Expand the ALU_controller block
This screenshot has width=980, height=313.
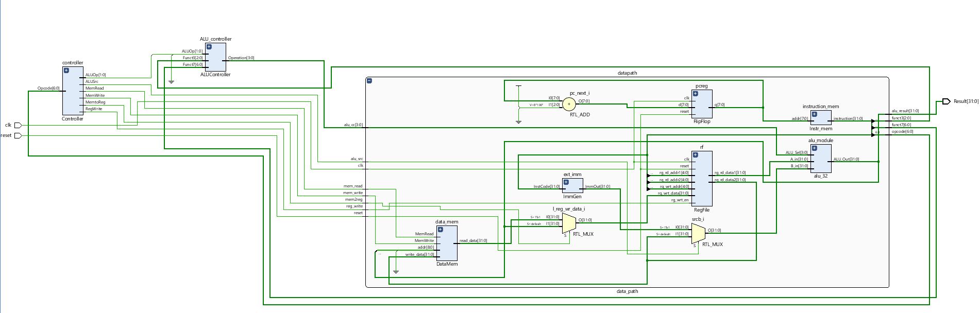[x=209, y=47]
